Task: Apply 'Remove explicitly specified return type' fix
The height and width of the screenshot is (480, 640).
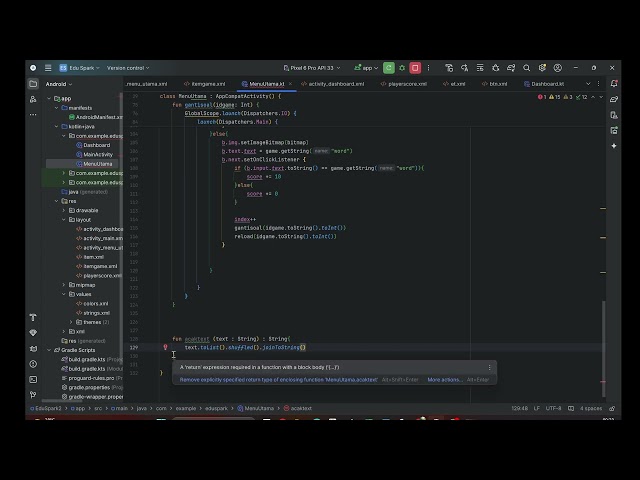Action: tap(278, 380)
